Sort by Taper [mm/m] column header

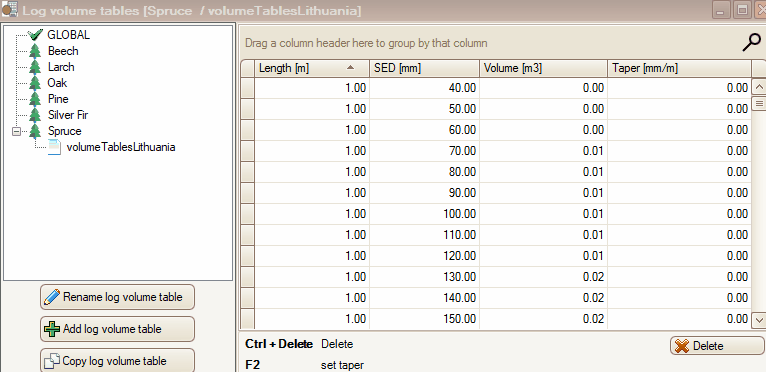point(679,68)
